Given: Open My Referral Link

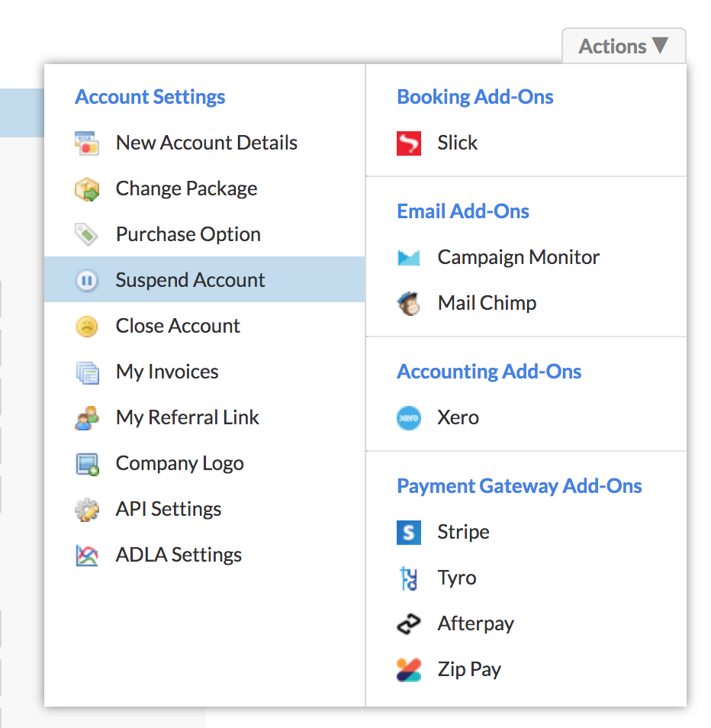Looking at the screenshot, I should [204, 417].
